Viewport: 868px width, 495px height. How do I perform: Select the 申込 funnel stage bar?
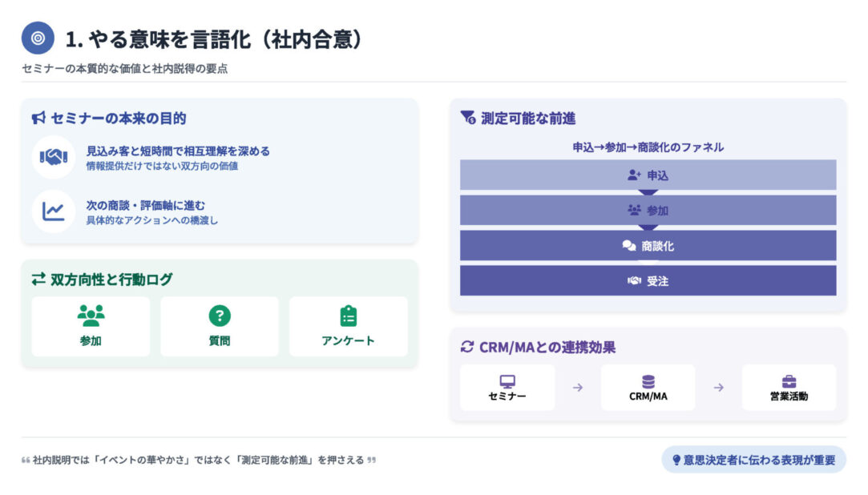[x=648, y=175]
